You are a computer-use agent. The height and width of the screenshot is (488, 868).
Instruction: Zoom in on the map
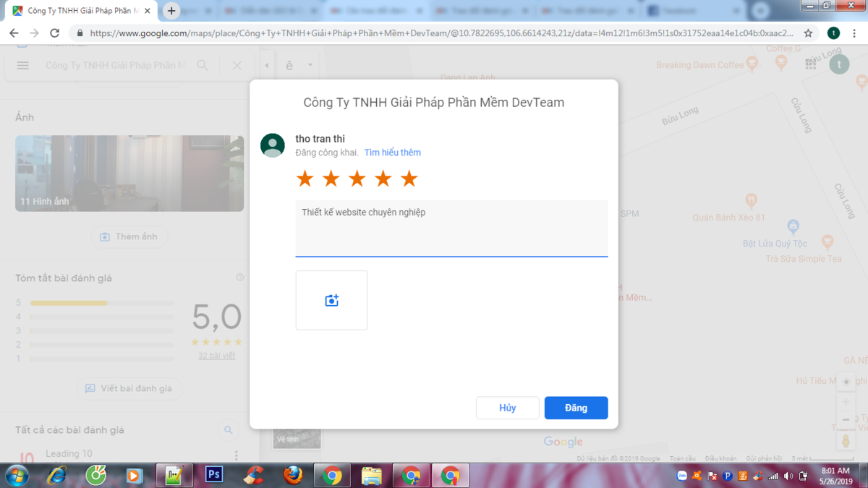click(846, 402)
